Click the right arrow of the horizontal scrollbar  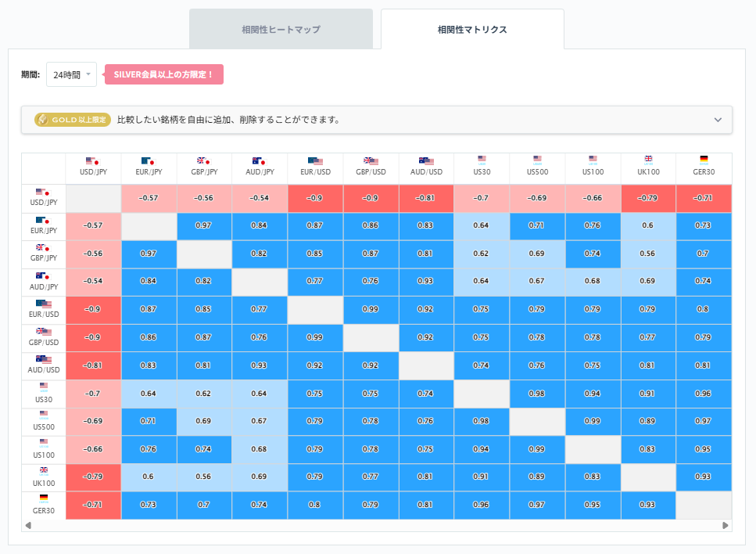727,524
